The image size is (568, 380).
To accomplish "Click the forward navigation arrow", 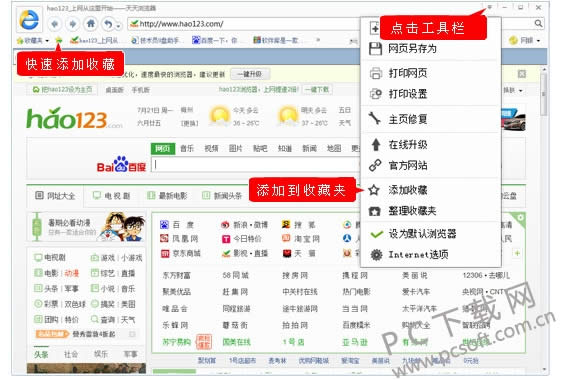I will tap(72, 24).
